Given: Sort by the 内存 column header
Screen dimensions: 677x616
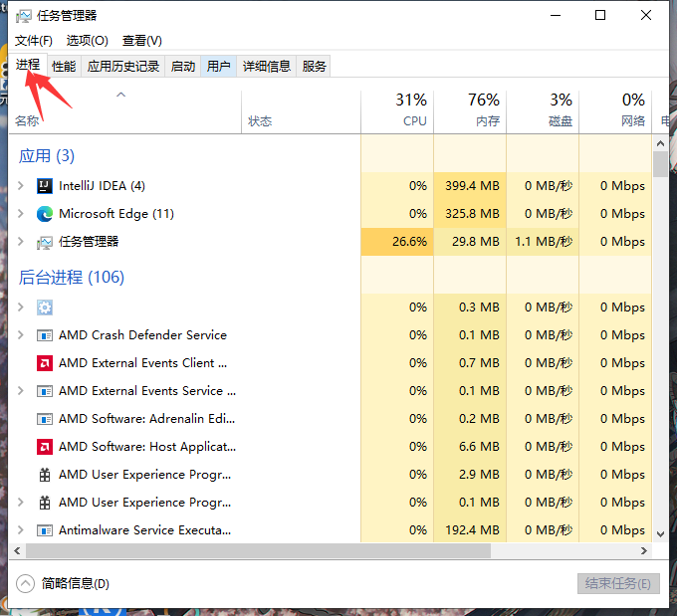Looking at the screenshot, I should click(x=470, y=111).
